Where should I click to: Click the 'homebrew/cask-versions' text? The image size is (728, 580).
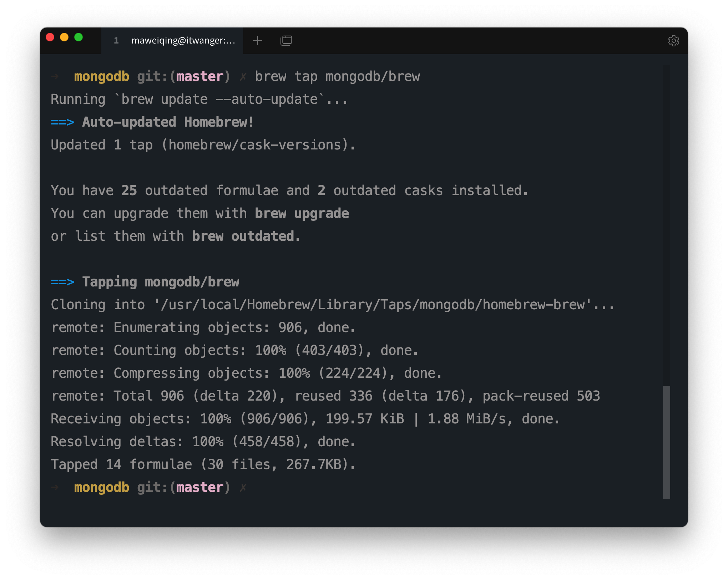255,145
